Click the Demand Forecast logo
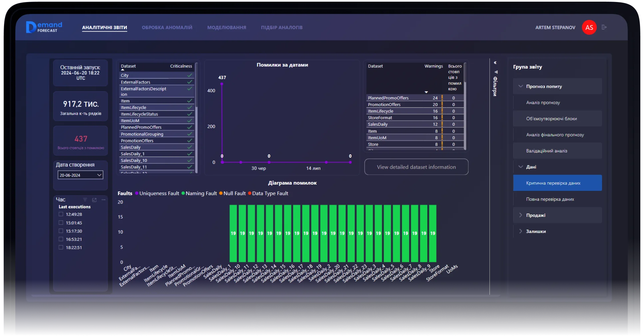Screen dimensions: 644x336 44,27
